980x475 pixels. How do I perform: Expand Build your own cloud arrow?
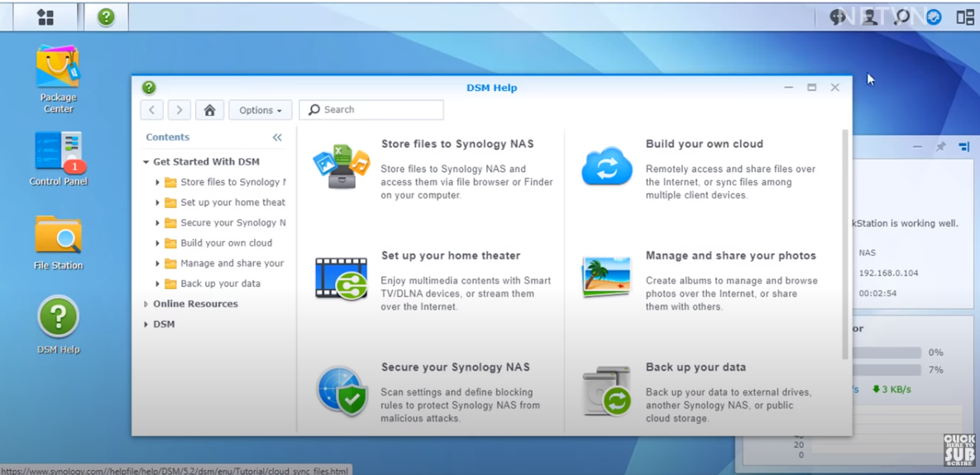pyautogui.click(x=157, y=243)
